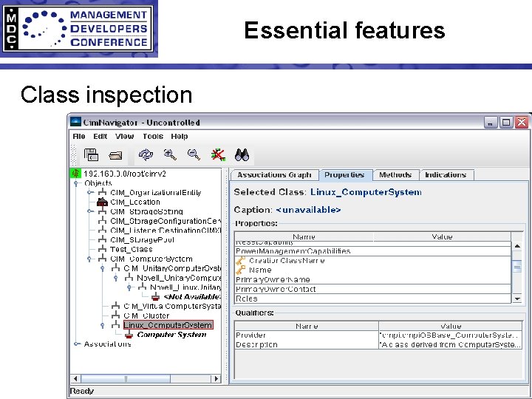Open the folder toolbar icon

coord(115,155)
